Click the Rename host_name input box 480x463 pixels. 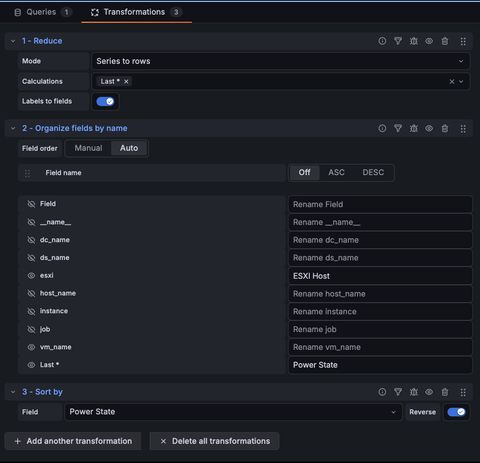380,294
